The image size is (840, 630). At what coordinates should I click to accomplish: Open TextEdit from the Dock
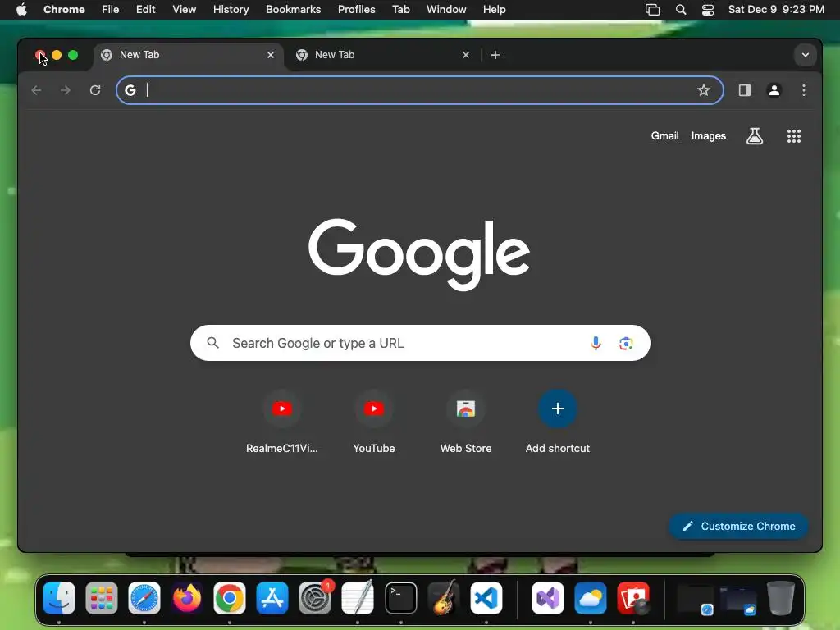point(358,598)
